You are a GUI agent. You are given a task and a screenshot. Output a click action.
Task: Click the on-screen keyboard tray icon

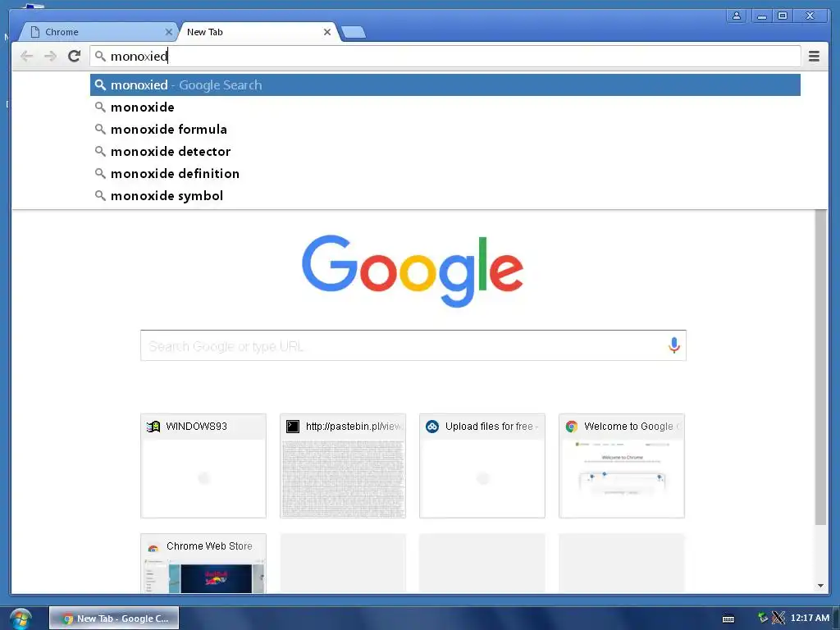point(728,619)
